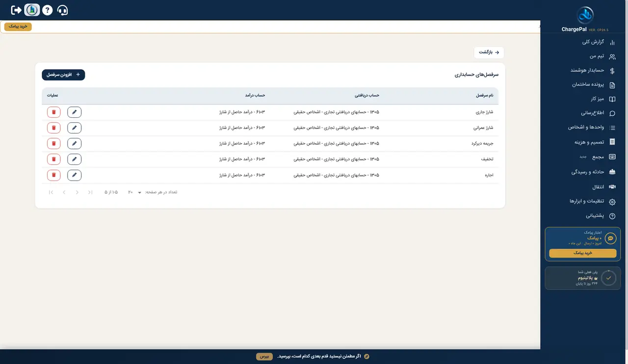Click the logout arrow icon in header
This screenshot has width=628, height=364.
(16, 10)
